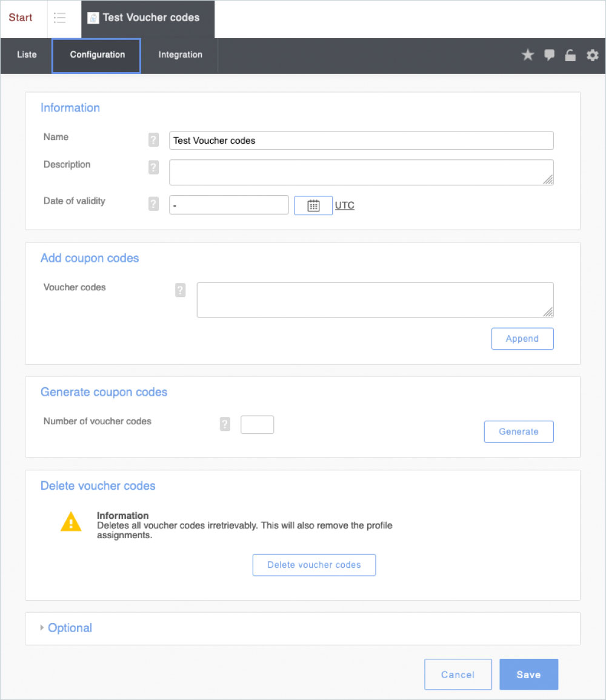
Task: Click the unlock padlock icon
Action: click(570, 55)
